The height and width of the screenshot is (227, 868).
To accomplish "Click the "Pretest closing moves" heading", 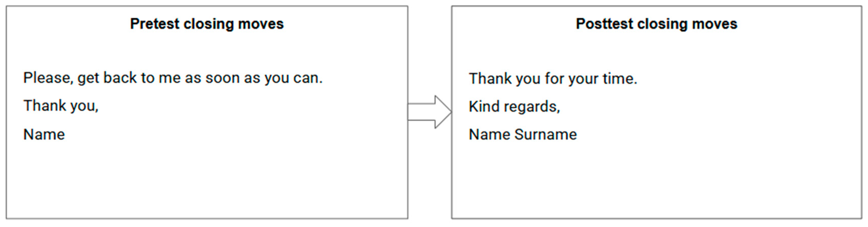I will 207,24.
